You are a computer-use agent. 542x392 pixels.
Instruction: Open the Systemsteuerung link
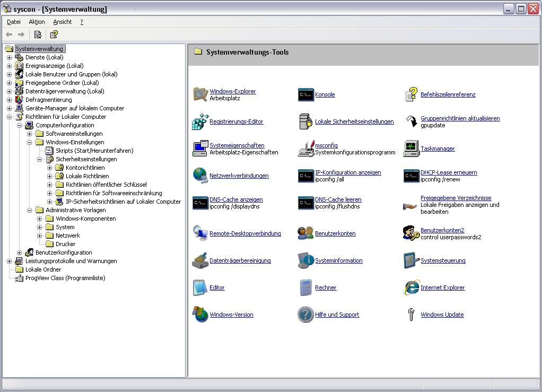point(443,260)
